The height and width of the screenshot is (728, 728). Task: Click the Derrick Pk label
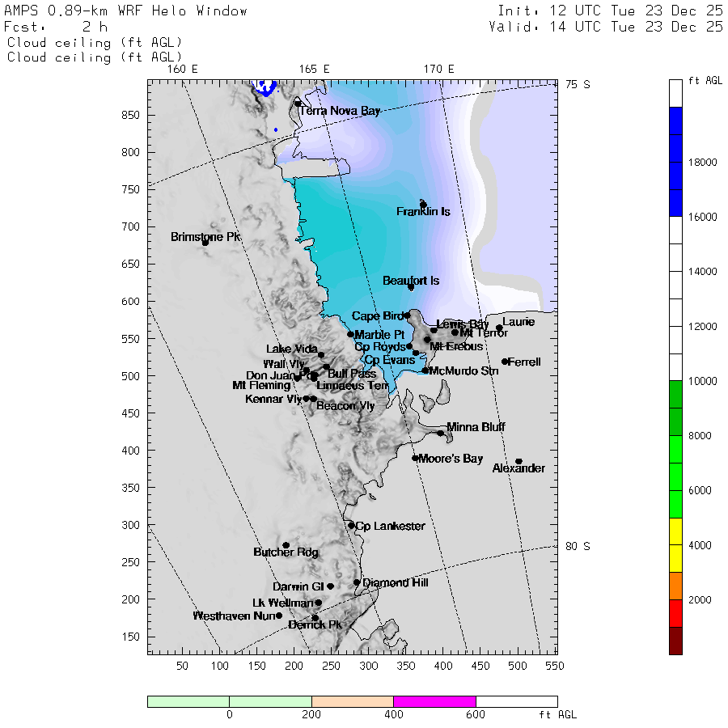315,625
